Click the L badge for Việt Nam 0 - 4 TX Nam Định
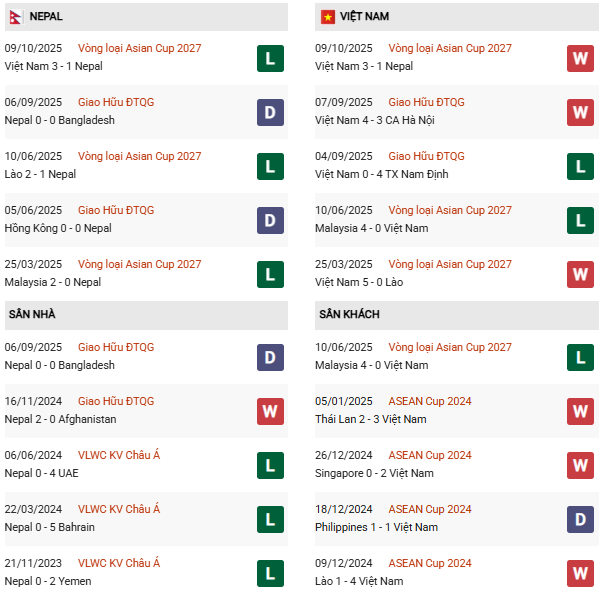The image size is (600, 593). pyautogui.click(x=580, y=166)
